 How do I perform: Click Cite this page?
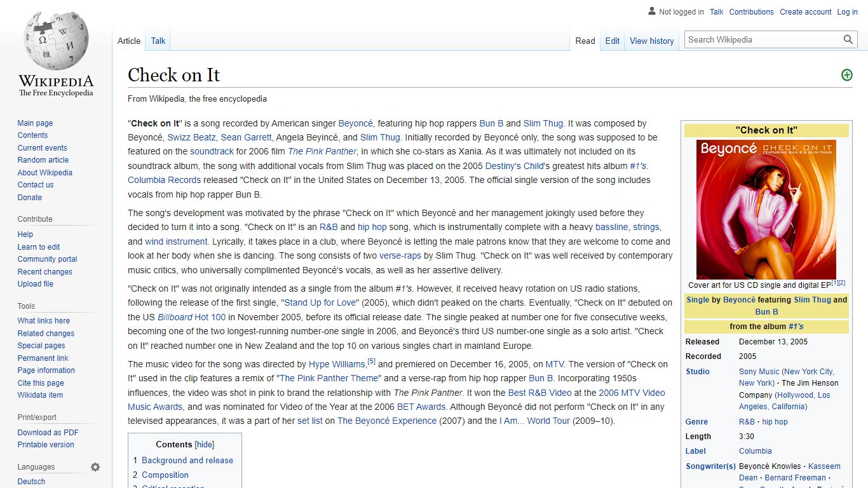(41, 383)
